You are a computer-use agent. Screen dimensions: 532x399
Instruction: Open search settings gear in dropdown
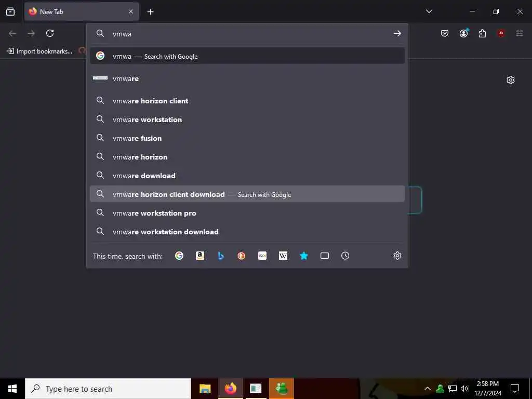point(397,256)
